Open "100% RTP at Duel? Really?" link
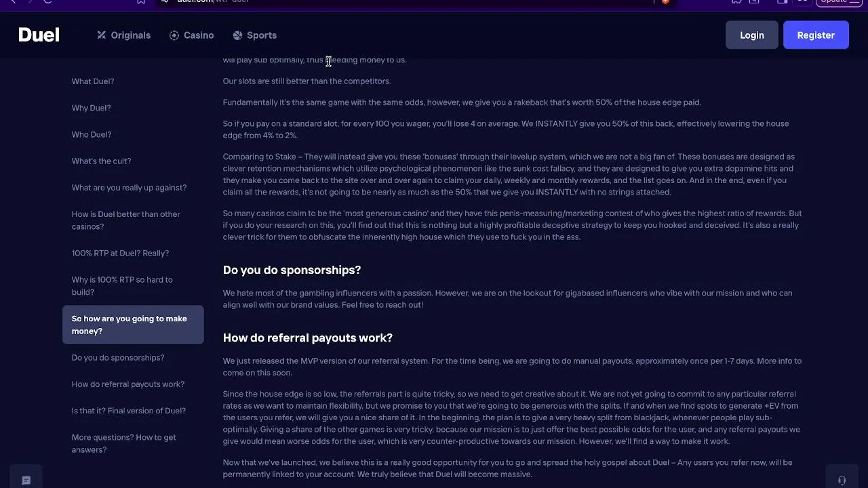Viewport: 868px width, 488px height. point(120,253)
